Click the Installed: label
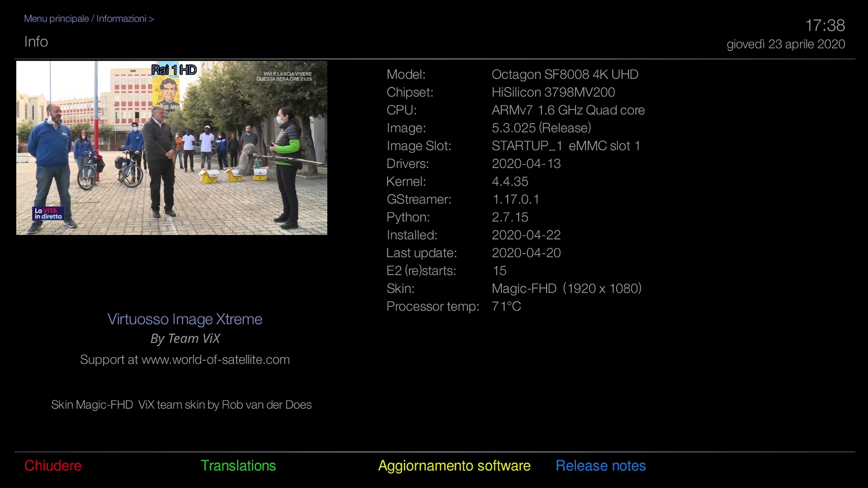 point(412,235)
